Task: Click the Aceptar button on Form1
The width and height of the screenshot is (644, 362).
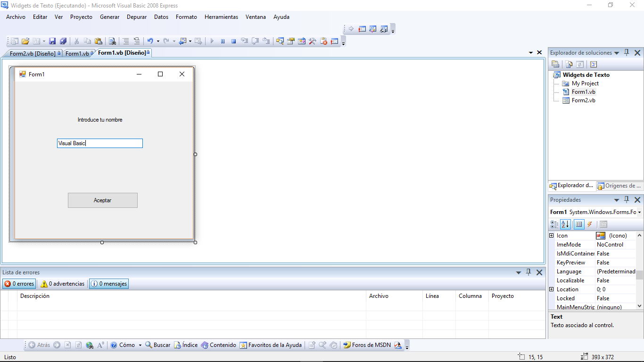Action: pos(103,200)
